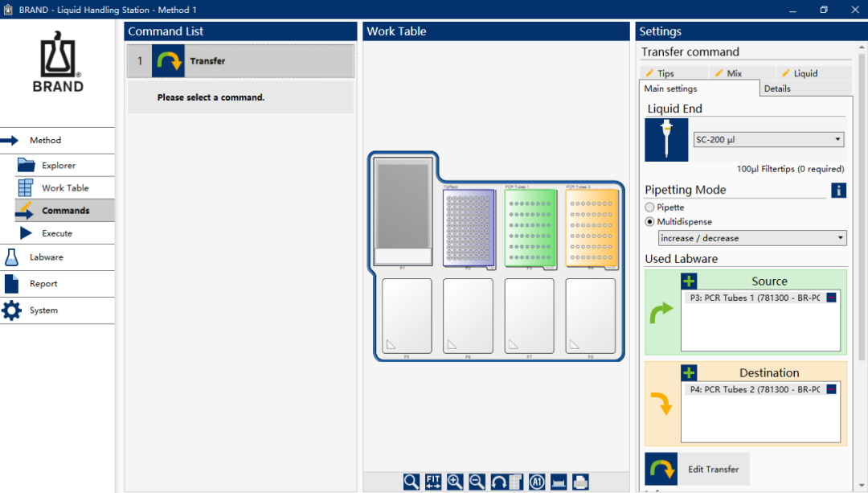Remove P4 PCR Tubes 2 from Destination
The height and width of the screenshot is (493, 868).
(831, 389)
